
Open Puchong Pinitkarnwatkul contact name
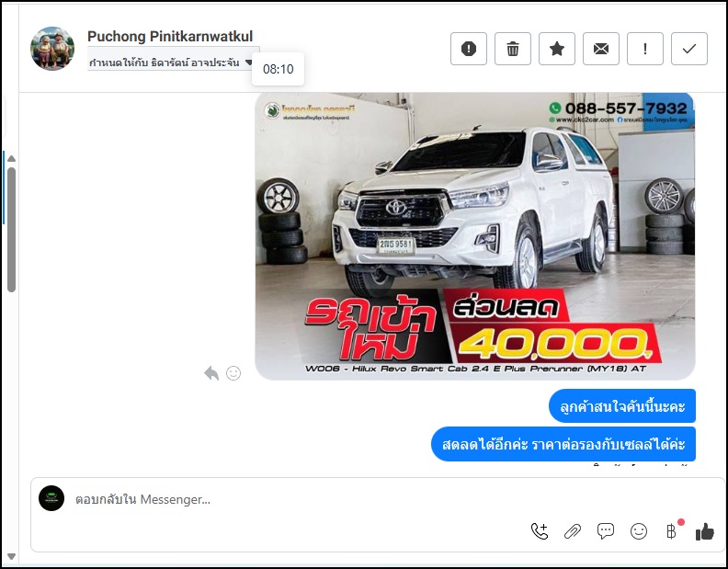click(170, 36)
